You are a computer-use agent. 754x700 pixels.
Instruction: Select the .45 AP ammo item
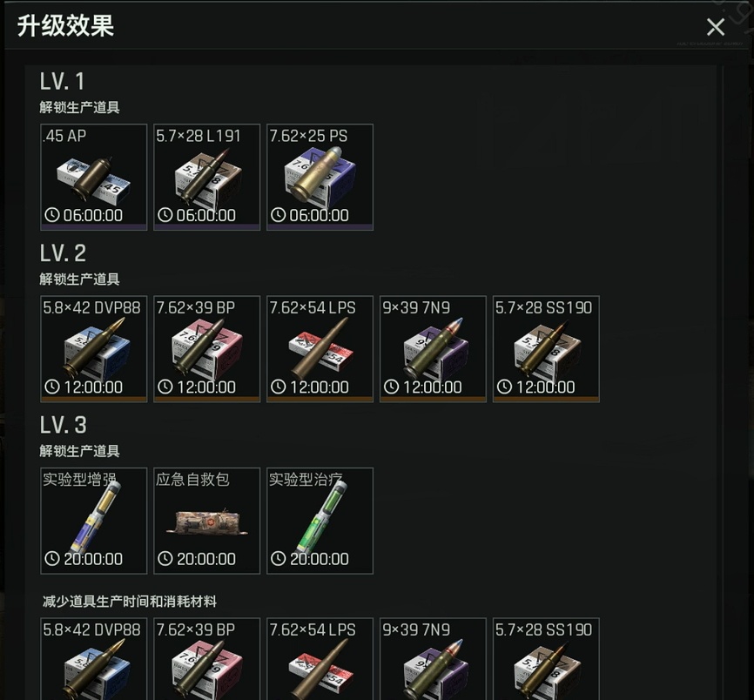coord(94,177)
